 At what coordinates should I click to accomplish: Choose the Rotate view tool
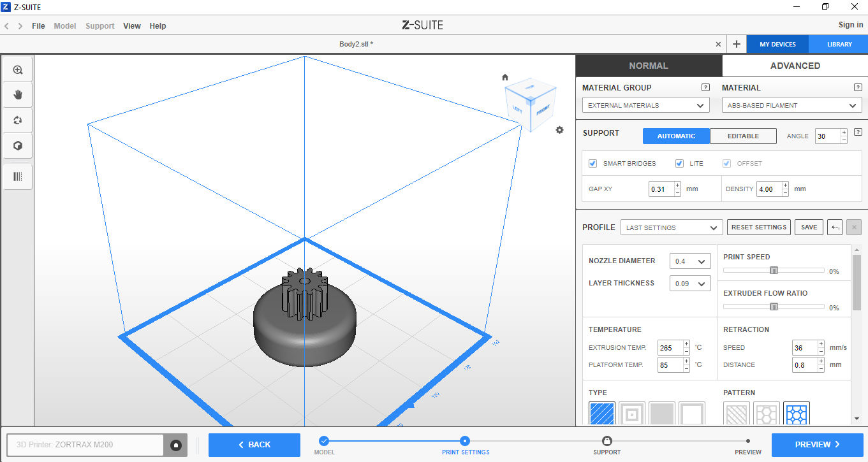point(18,120)
